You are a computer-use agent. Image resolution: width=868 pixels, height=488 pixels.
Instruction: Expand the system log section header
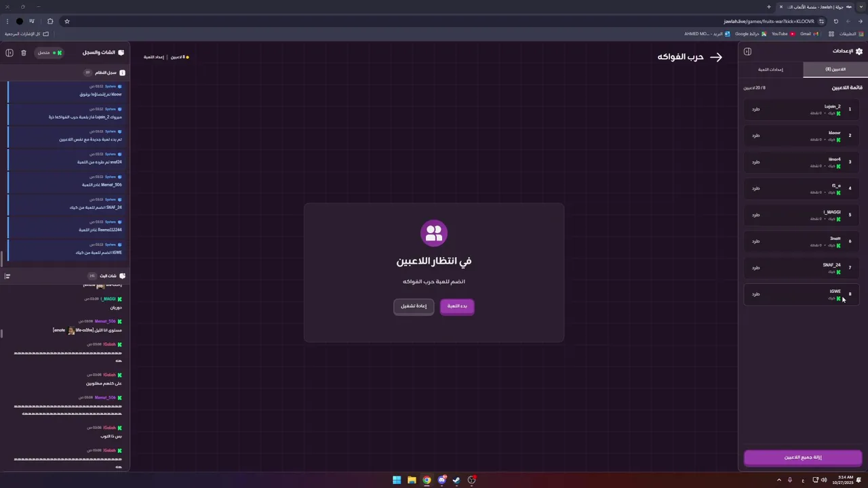coord(65,73)
